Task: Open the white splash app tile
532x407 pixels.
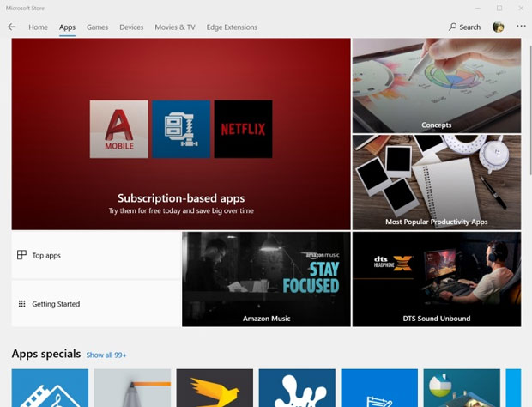Action: (x=297, y=388)
